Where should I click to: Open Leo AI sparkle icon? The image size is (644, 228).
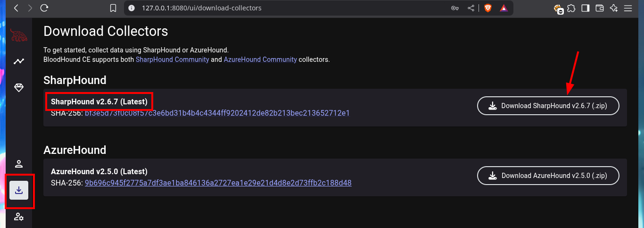[x=613, y=8]
